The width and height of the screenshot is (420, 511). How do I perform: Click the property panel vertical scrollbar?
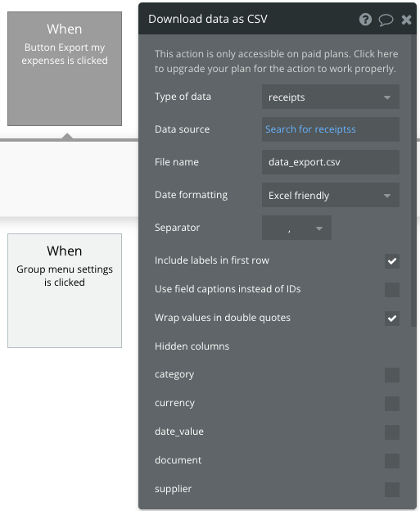(x=413, y=180)
